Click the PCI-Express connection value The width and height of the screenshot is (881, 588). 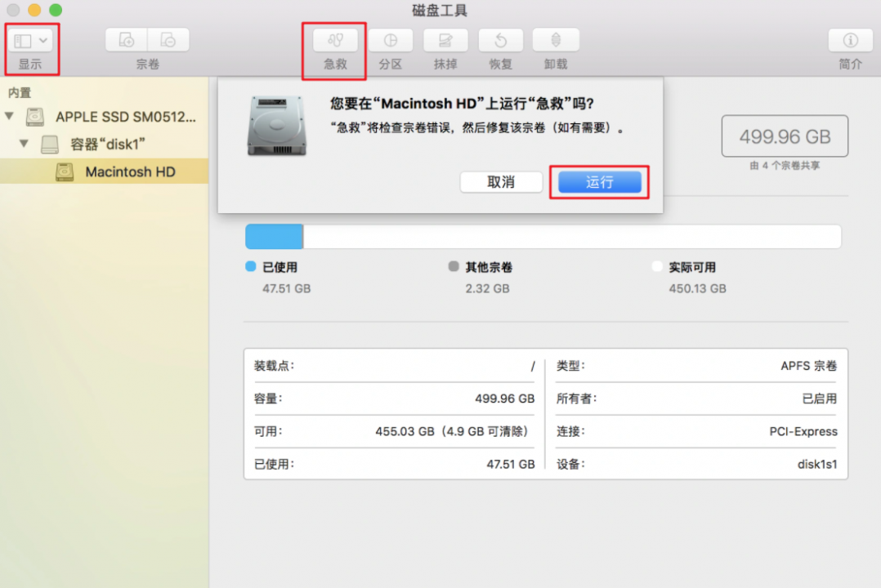803,431
